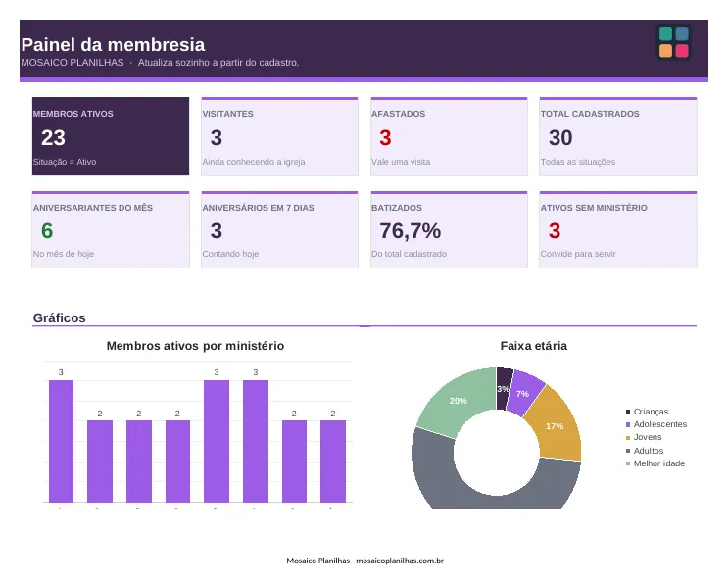Image resolution: width=728 pixels, height=585 pixels.
Task: Click the Adolescentes legend color swatch
Action: pyautogui.click(x=628, y=425)
